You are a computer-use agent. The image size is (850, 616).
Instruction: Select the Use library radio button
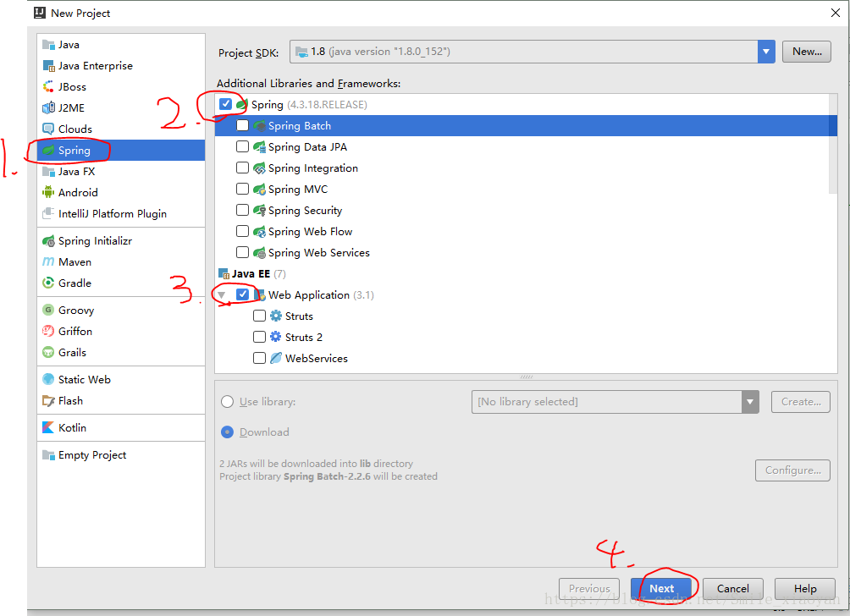(227, 401)
